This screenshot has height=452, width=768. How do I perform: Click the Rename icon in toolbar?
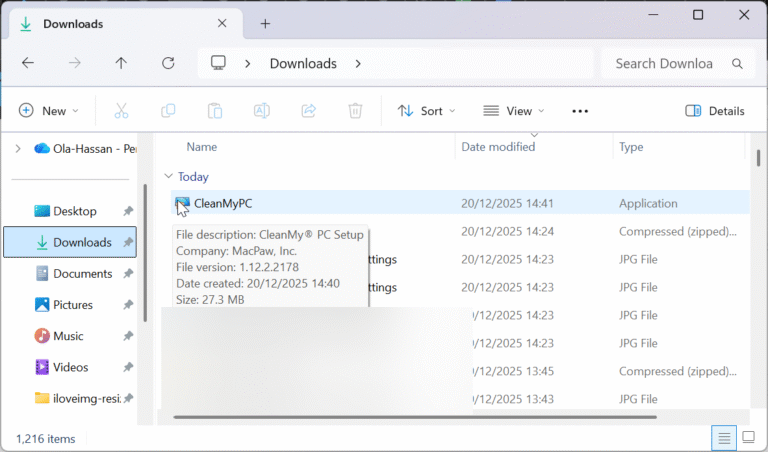[x=262, y=111]
